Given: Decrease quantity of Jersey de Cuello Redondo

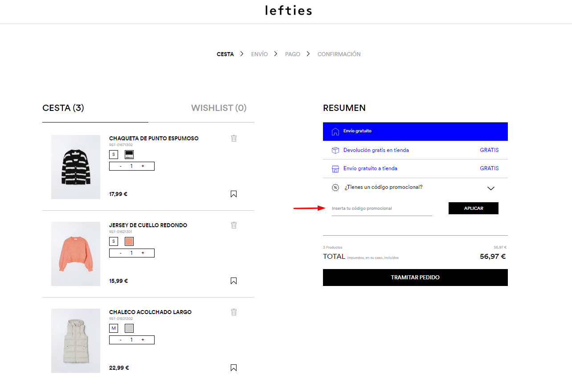Looking at the screenshot, I should (x=121, y=253).
